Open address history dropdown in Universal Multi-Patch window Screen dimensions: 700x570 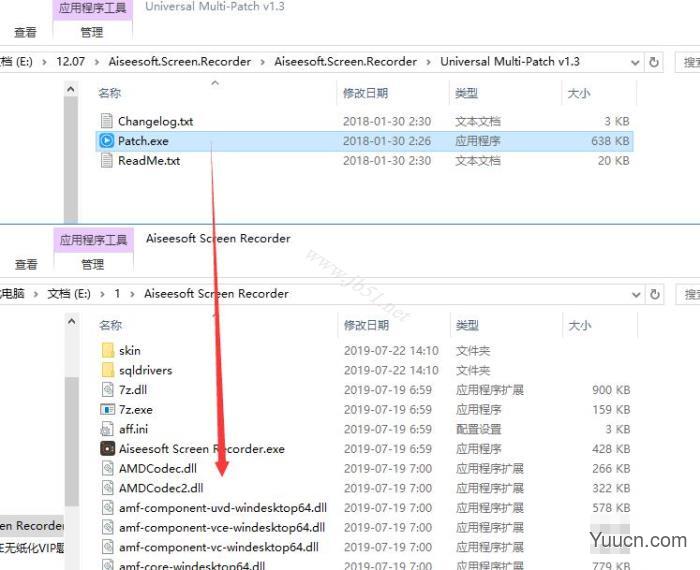(635, 62)
